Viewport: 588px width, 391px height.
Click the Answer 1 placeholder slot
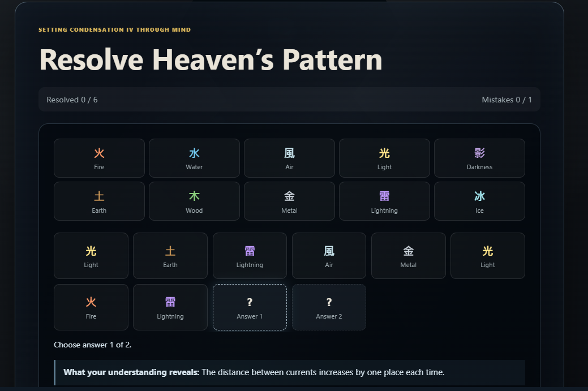[x=250, y=307]
